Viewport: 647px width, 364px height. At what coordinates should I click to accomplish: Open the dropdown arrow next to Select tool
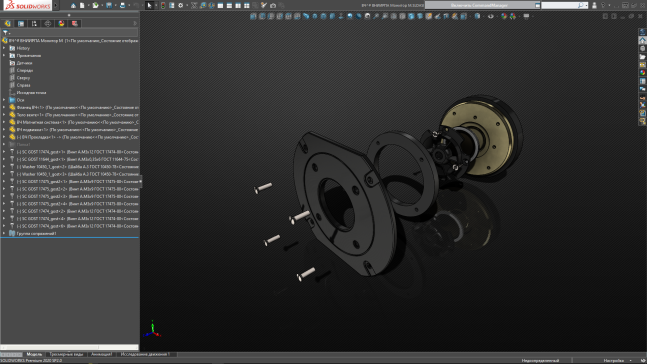(156, 5)
